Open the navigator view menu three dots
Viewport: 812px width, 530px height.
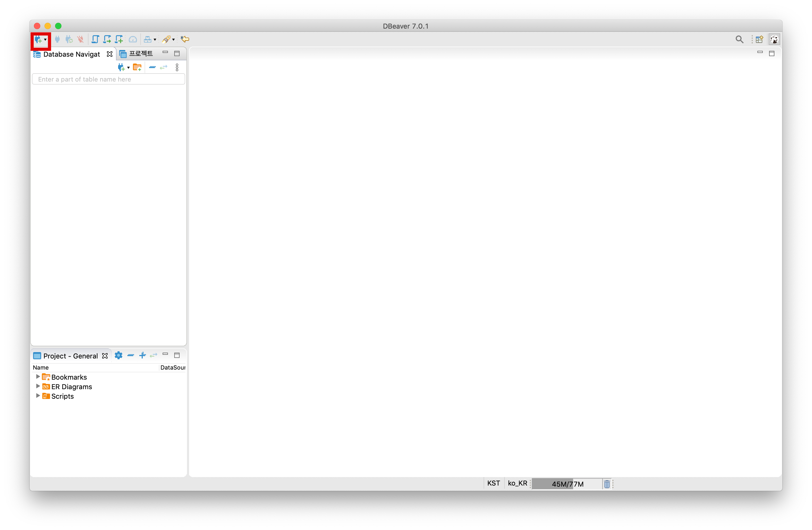(x=177, y=68)
